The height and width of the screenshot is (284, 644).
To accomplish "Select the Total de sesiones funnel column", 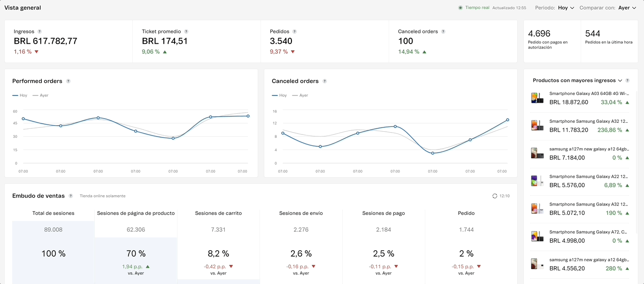I will pyautogui.click(x=54, y=245).
